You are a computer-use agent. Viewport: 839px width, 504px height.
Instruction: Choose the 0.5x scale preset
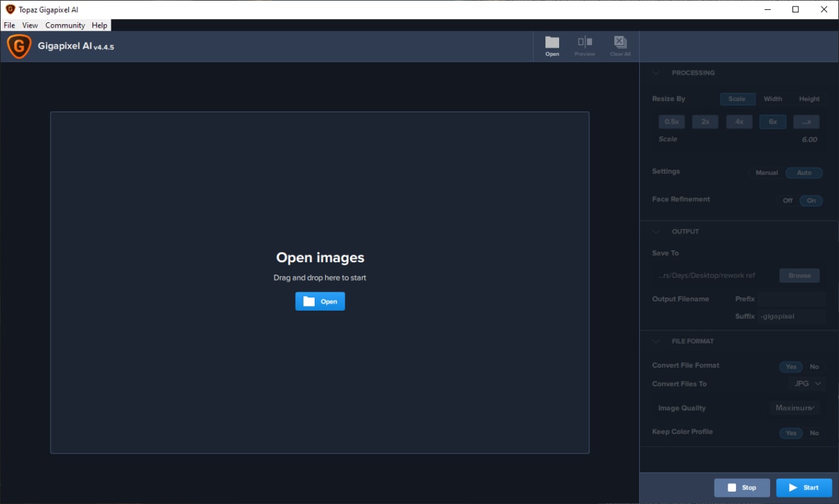(671, 122)
